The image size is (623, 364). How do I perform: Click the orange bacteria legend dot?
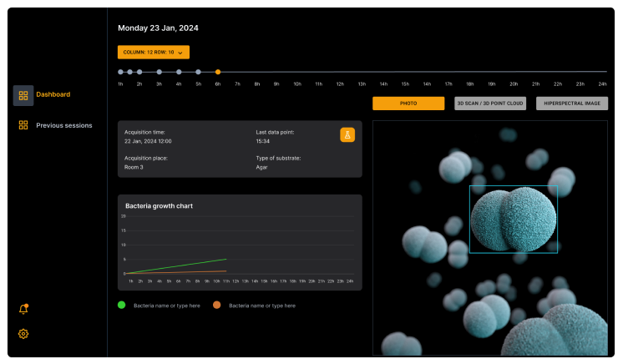point(217,306)
